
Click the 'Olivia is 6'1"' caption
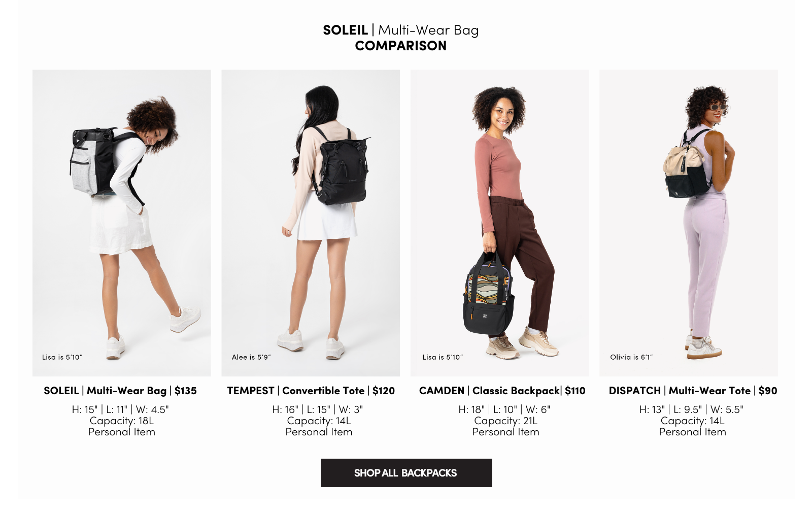pyautogui.click(x=631, y=357)
